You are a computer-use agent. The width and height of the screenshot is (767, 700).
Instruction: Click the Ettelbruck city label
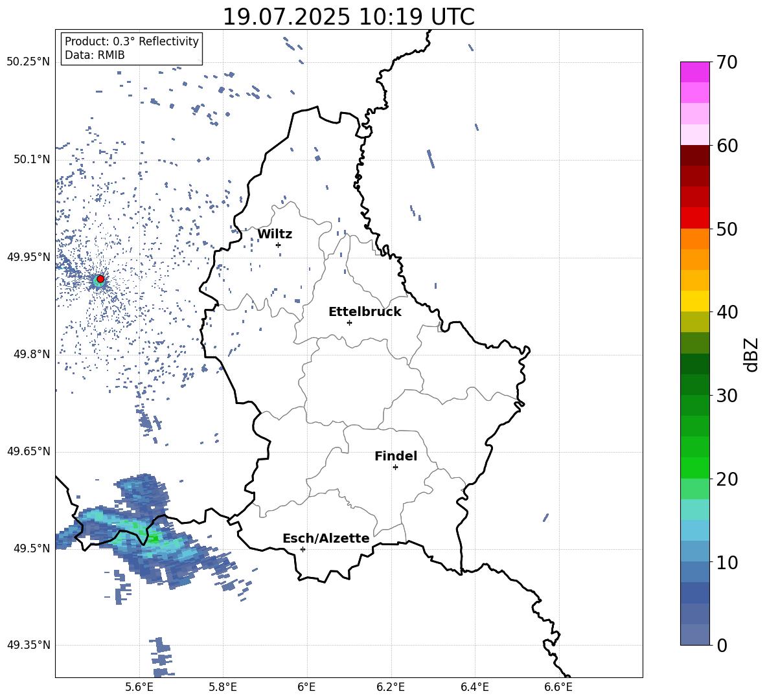[x=365, y=312]
